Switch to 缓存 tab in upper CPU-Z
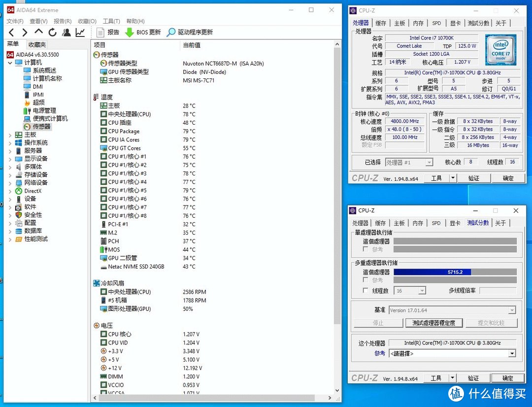The height and width of the screenshot is (407, 532). [x=381, y=23]
